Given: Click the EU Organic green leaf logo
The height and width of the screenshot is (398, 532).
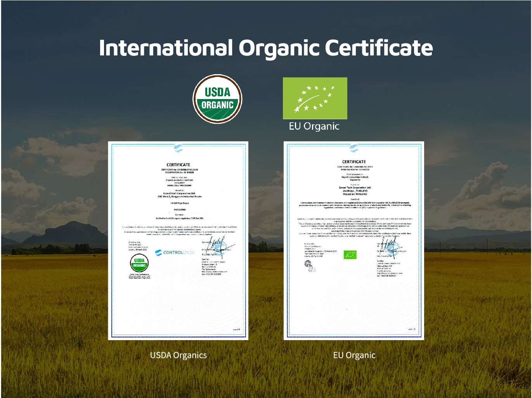Looking at the screenshot, I should (315, 98).
